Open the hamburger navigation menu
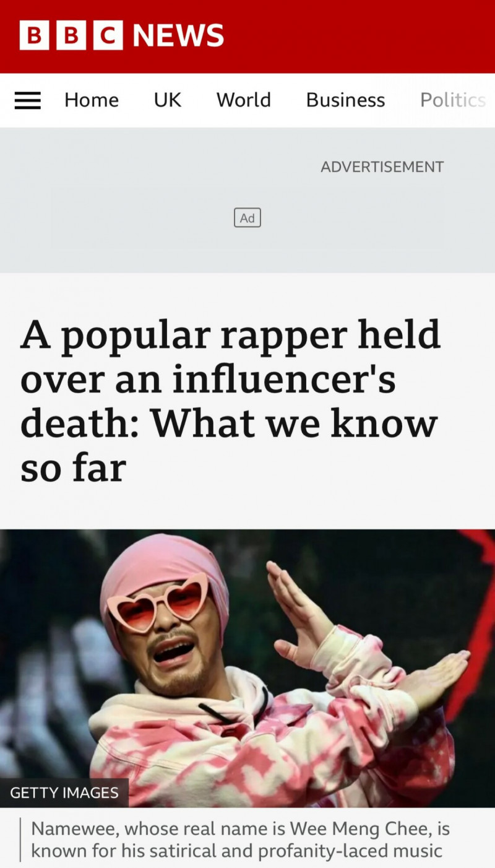 [x=27, y=100]
